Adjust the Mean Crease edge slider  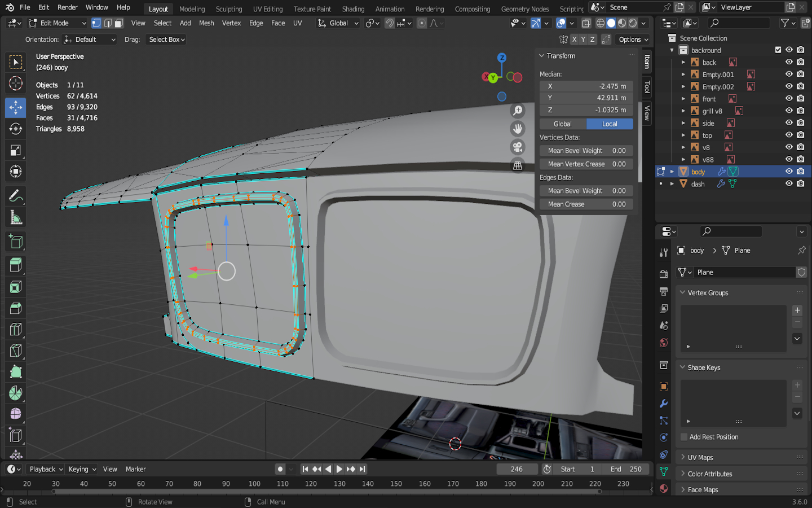click(586, 204)
